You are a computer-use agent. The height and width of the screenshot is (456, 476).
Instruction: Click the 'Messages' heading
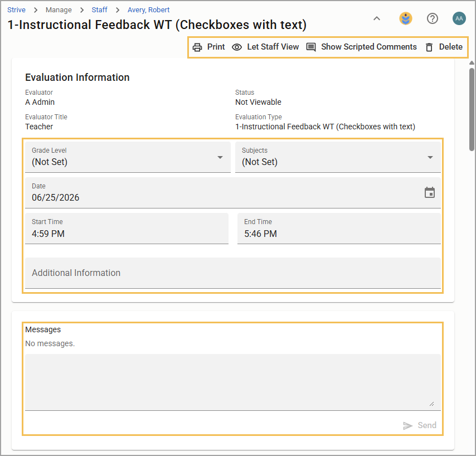(43, 329)
